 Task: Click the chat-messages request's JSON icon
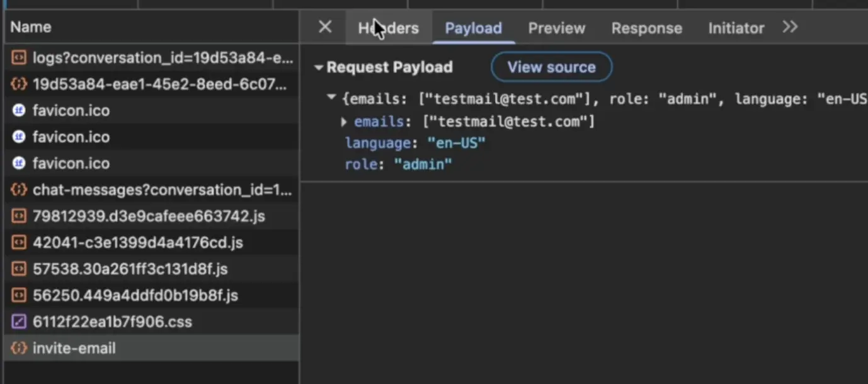(x=20, y=189)
